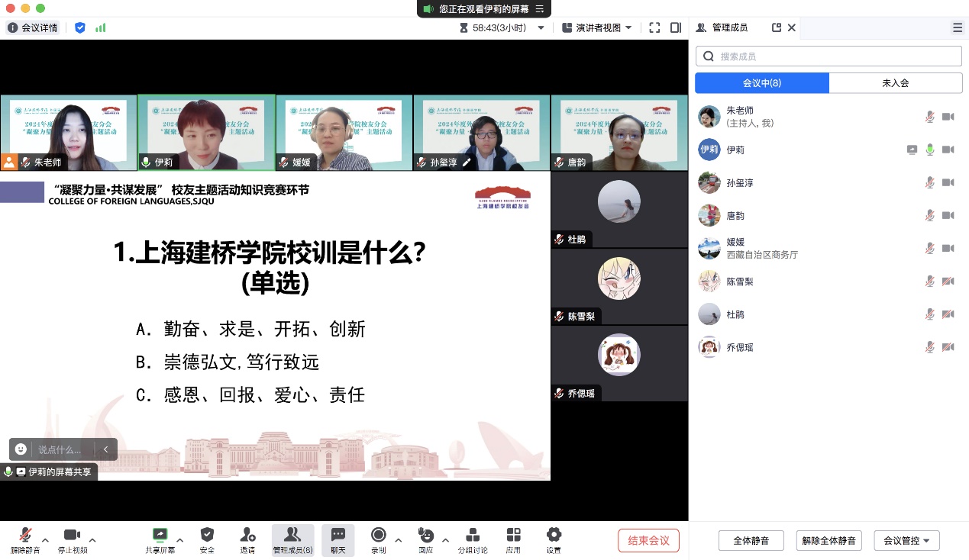Screen dimensions: 969x560
Task: Click the 邀请 invite icon
Action: (247, 535)
